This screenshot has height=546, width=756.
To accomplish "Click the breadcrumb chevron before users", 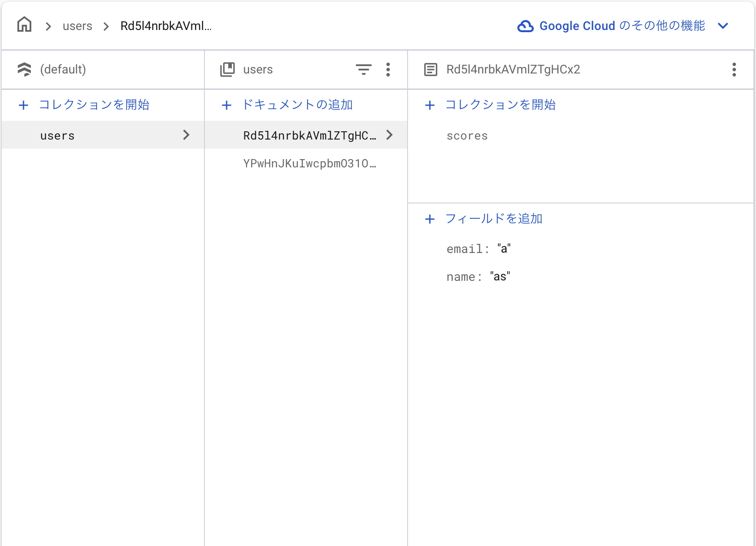I will [48, 27].
